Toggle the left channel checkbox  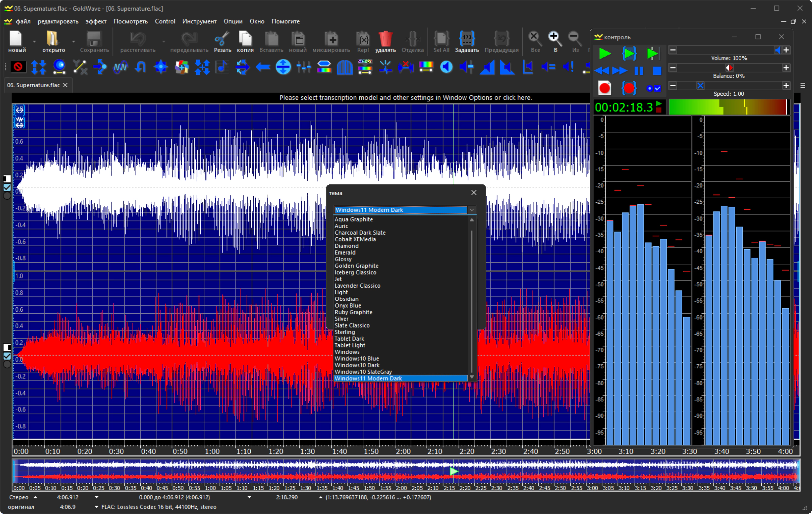pos(7,187)
